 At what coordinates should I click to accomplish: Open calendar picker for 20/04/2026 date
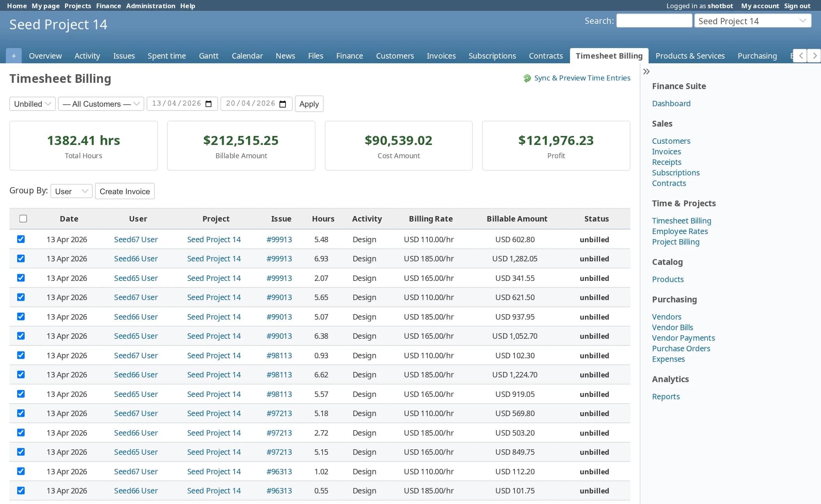[x=283, y=104]
